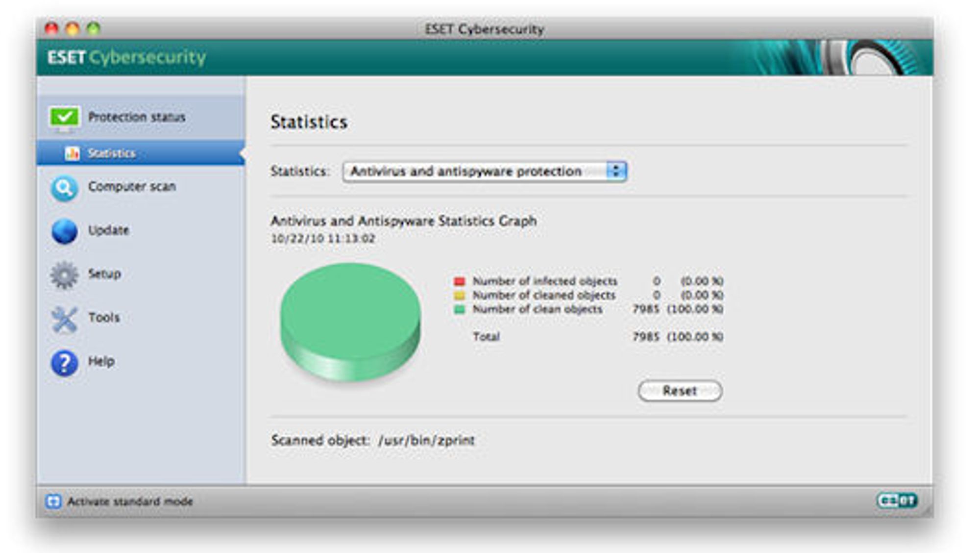Image resolution: width=980 pixels, height=553 pixels.
Task: Click the timestamp 10/22/10 11:13:02
Action: tap(323, 239)
